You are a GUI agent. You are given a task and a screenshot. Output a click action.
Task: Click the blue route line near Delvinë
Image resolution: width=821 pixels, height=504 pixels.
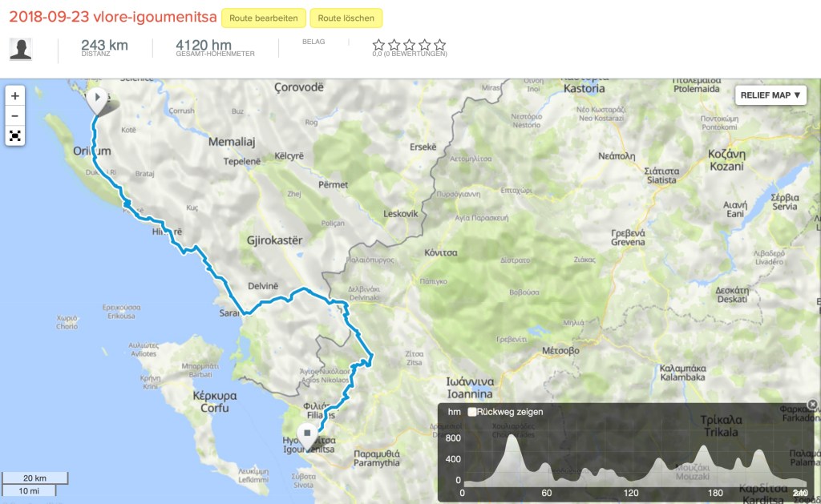click(x=281, y=297)
